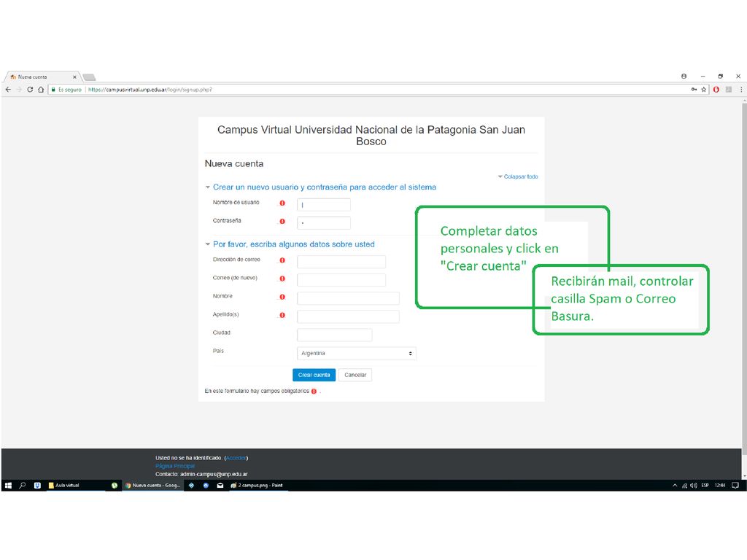
Task: Open the Chrome three-dot menu
Action: pos(741,90)
